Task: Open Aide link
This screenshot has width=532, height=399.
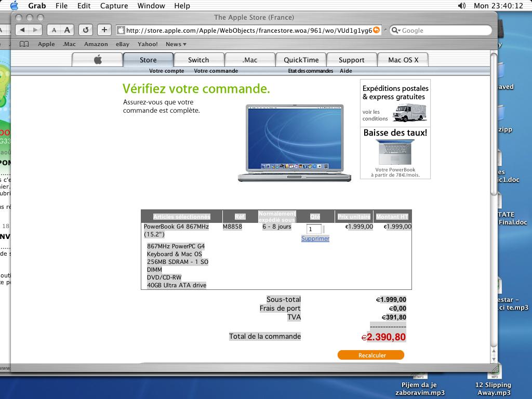Action: 345,71
